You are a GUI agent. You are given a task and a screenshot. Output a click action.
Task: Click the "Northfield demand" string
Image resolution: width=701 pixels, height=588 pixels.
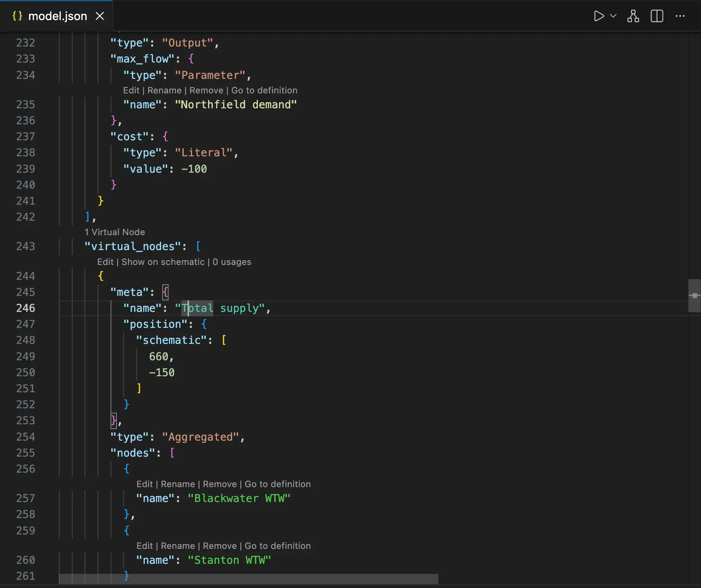tap(236, 105)
